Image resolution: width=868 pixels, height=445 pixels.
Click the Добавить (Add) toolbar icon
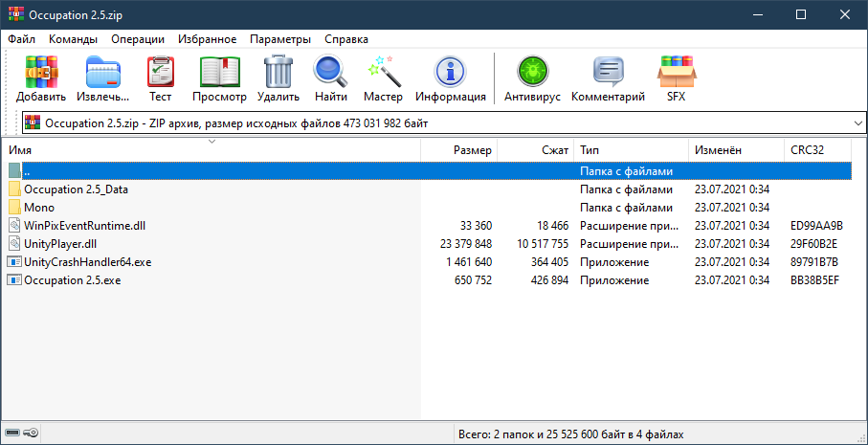pyautogui.click(x=41, y=73)
